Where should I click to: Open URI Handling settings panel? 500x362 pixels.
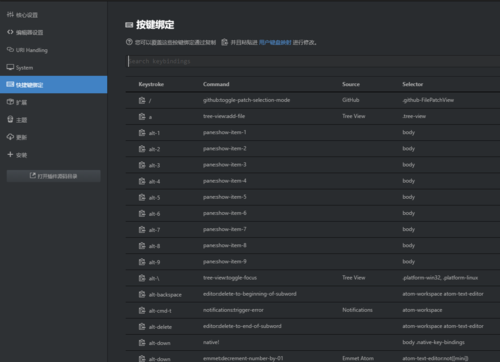pyautogui.click(x=53, y=50)
